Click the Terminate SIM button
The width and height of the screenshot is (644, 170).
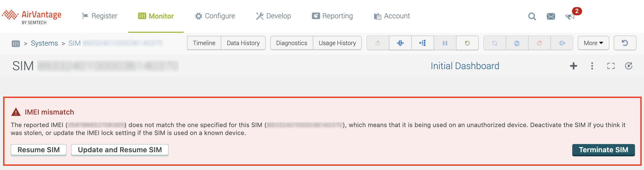(603, 150)
